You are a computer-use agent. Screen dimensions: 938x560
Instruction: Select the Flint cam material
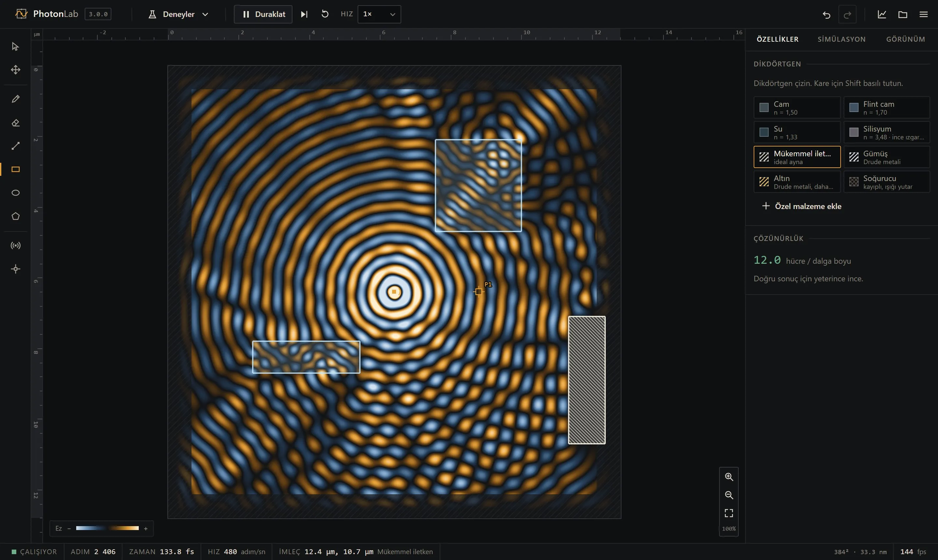pyautogui.click(x=887, y=107)
